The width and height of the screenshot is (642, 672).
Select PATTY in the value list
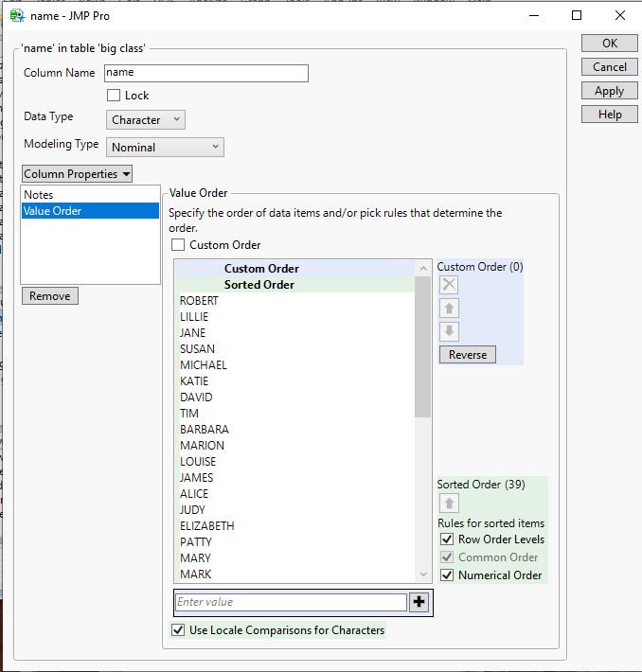[x=295, y=541]
